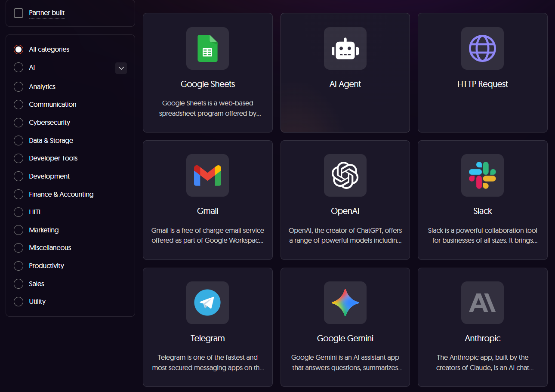Click the 'Partner built' label text
The image size is (555, 392).
(46, 13)
